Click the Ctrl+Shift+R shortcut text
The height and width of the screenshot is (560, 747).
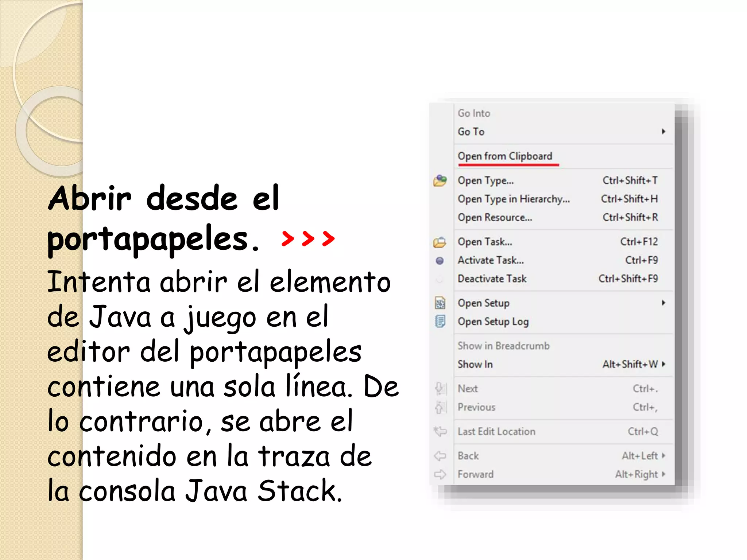[x=630, y=218]
